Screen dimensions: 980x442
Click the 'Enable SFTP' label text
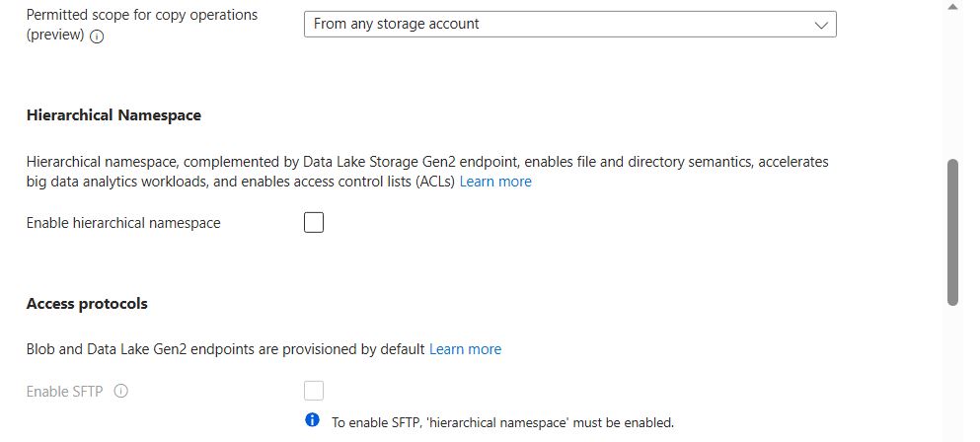[65, 392]
